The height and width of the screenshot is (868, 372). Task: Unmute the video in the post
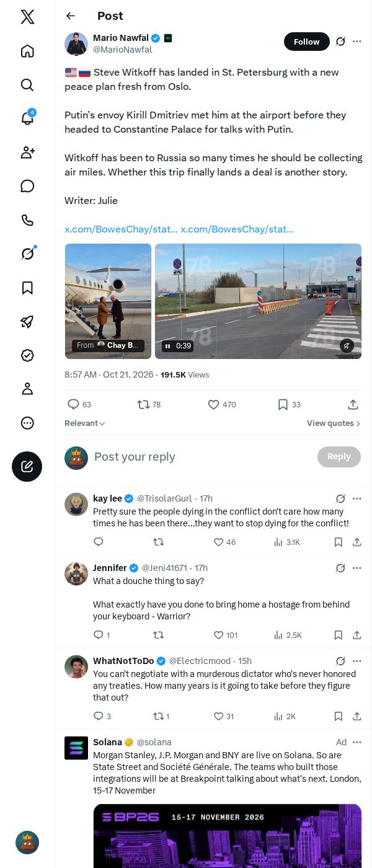point(347,345)
